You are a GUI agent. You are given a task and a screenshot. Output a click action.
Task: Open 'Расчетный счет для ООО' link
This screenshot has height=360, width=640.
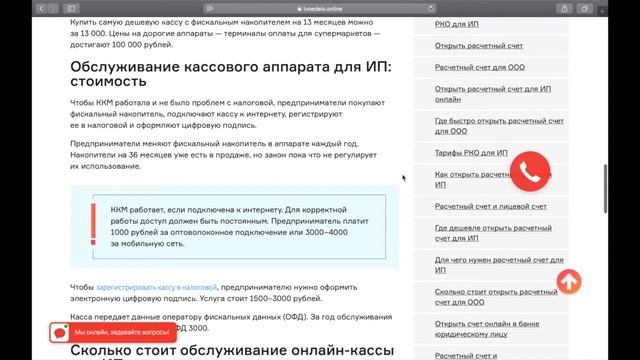pos(480,67)
